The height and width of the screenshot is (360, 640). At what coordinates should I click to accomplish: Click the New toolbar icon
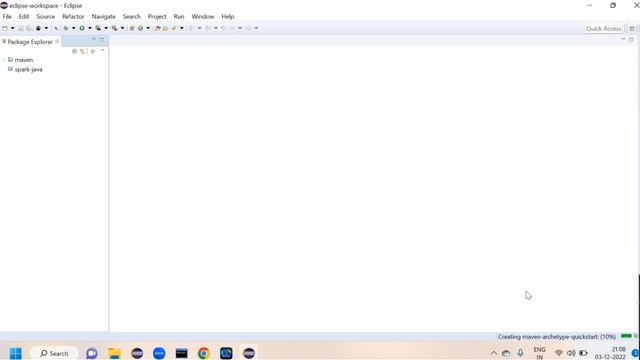[5, 28]
